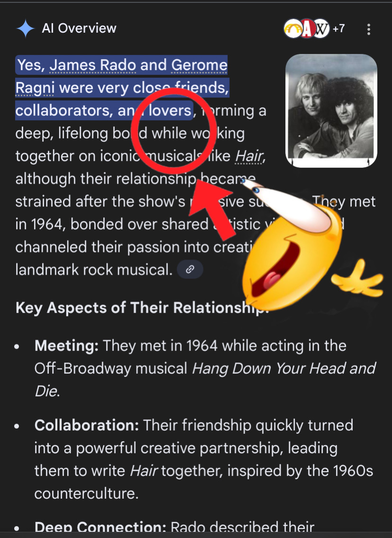
Task: Click the yellow arch source icon
Action: [x=293, y=29]
